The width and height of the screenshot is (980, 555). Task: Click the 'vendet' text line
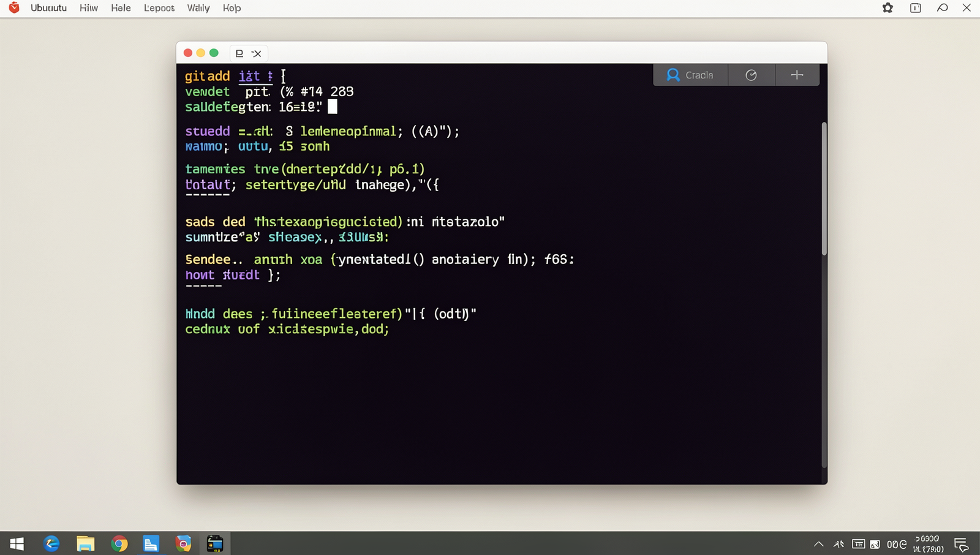click(x=269, y=91)
